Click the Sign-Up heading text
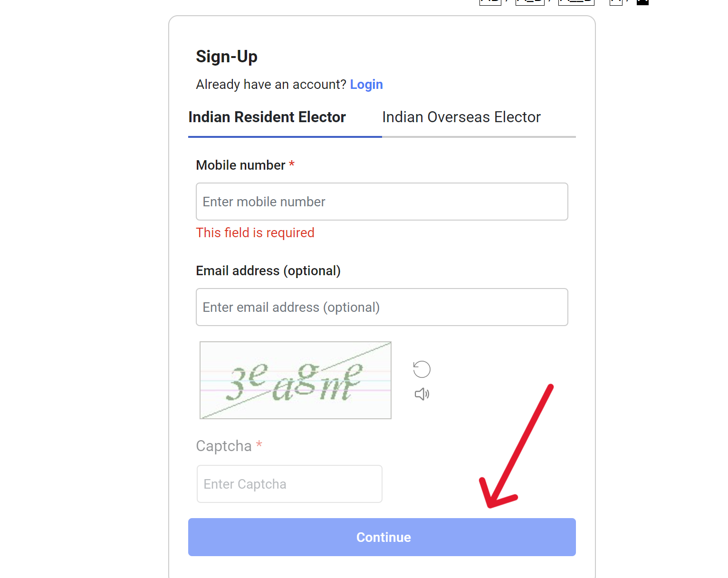 227,56
